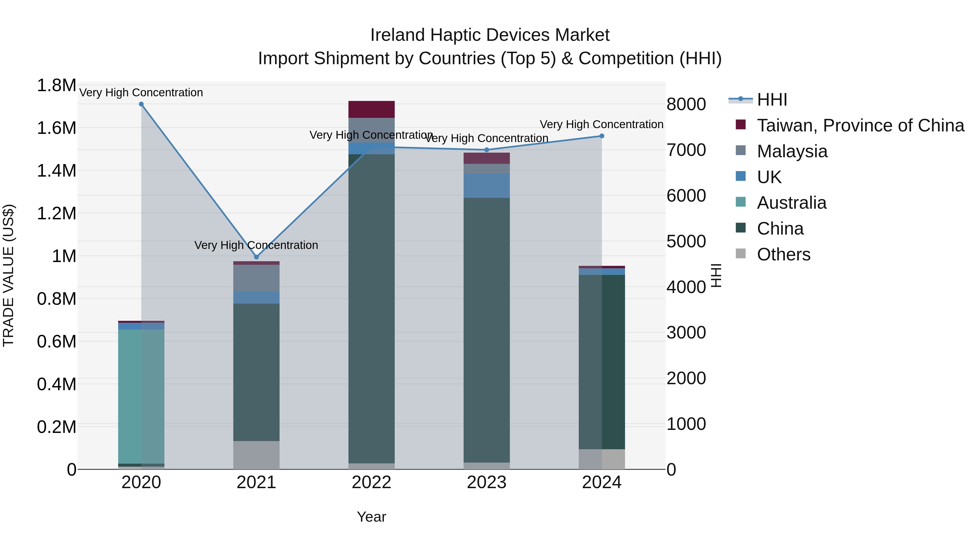Click the 8000 HHI tick label
Screen dimensions: 980x551
click(x=686, y=104)
